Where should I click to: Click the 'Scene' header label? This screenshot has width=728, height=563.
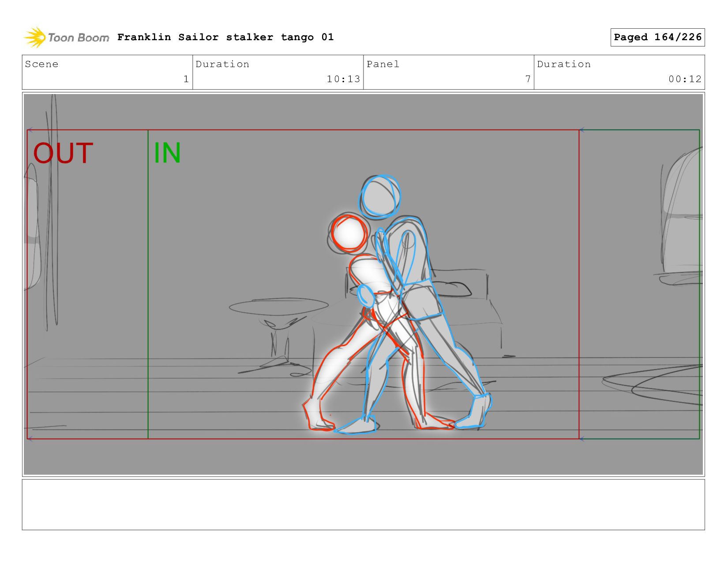click(41, 64)
